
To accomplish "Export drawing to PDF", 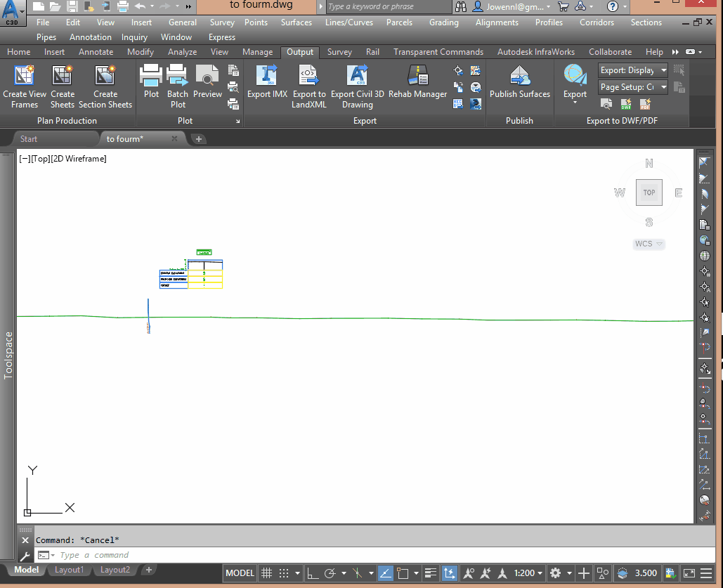I will coord(645,104).
